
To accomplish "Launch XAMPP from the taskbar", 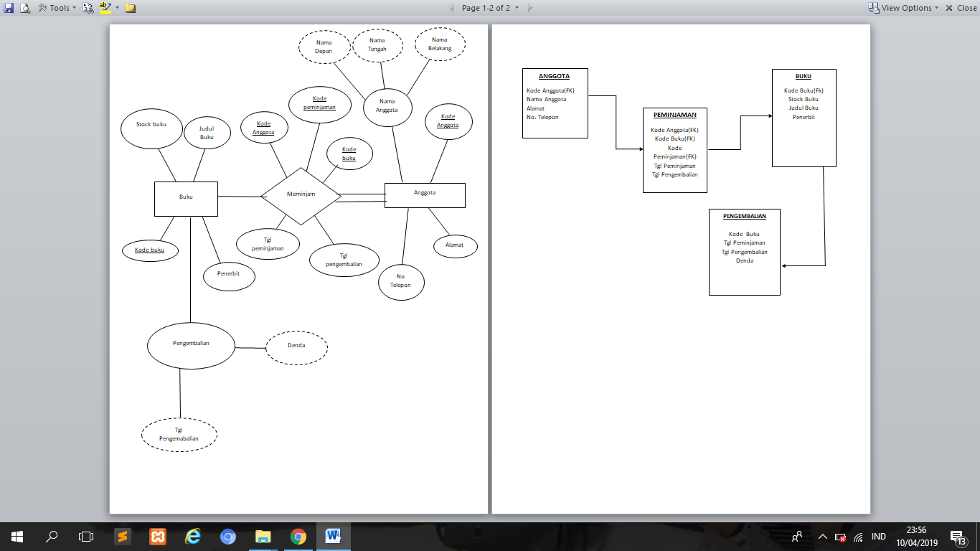I will [x=158, y=536].
